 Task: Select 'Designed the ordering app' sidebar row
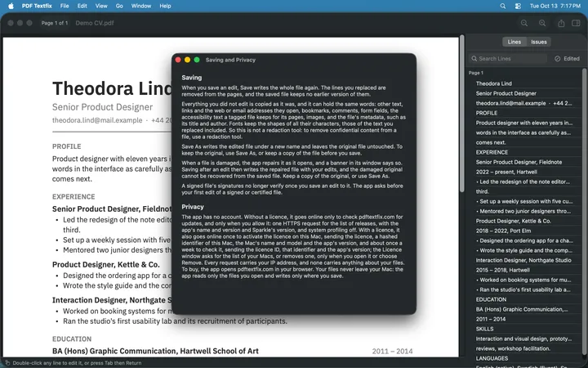coord(525,240)
